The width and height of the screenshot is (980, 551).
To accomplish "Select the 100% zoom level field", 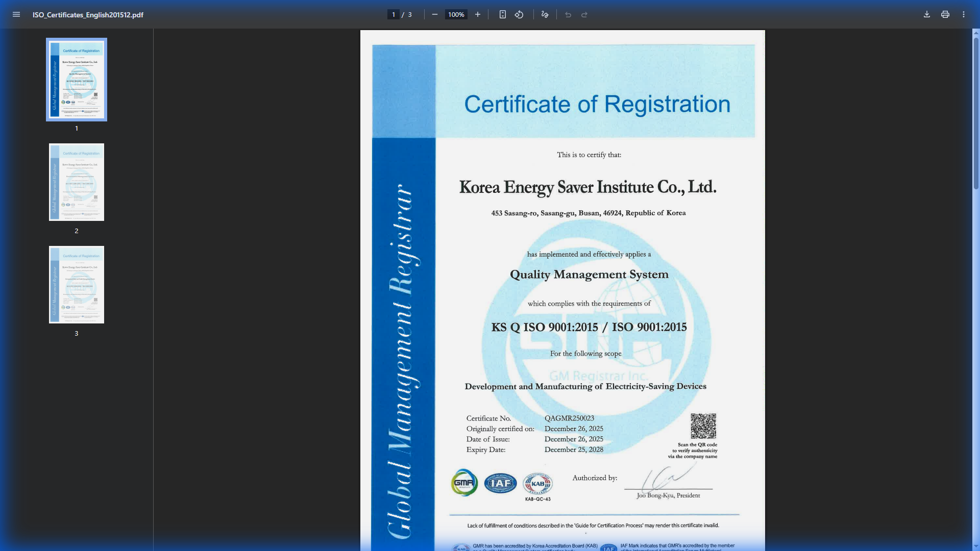I will pyautogui.click(x=456, y=15).
